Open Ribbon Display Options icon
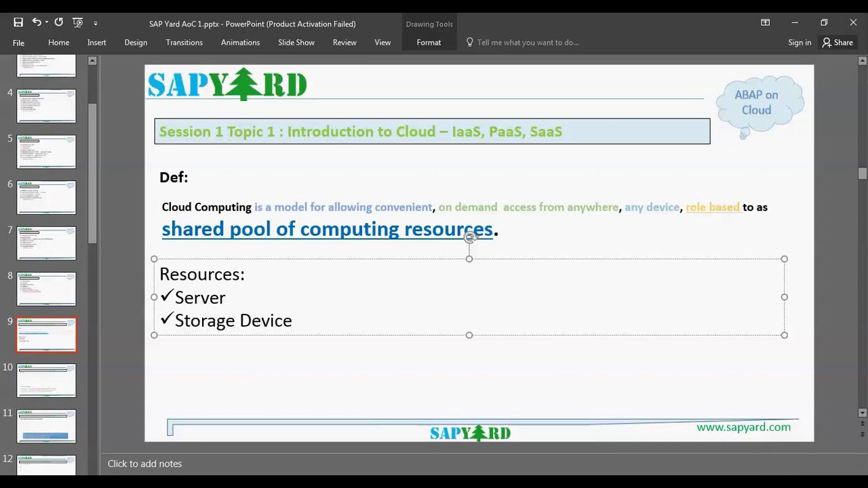The height and width of the screenshot is (488, 868). [765, 22]
